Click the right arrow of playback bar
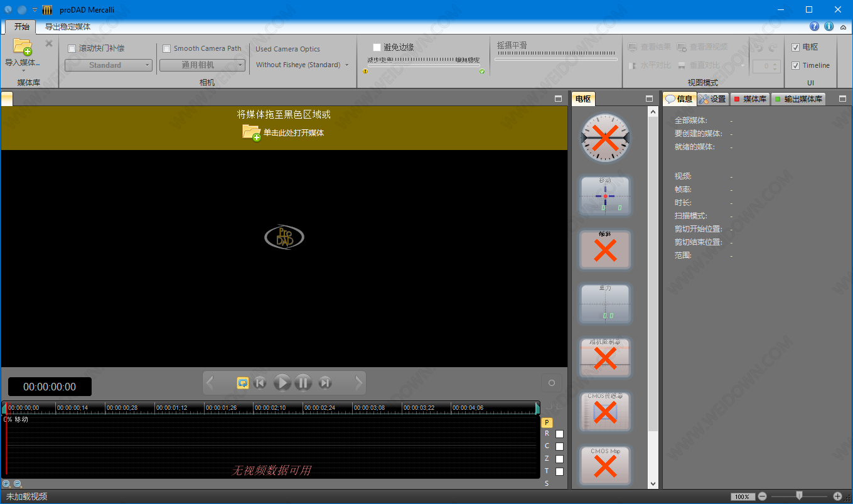 (359, 382)
